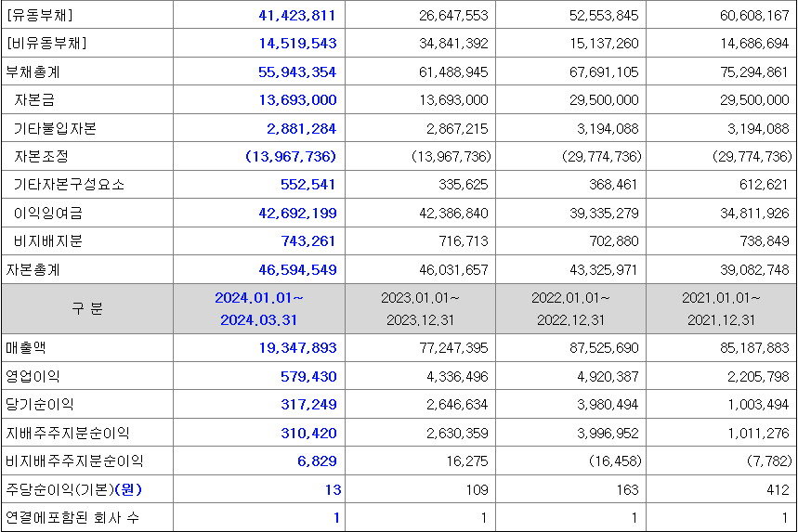The width and height of the screenshot is (798, 532).
Task: Click the value 34,811,926
Action: (754, 213)
